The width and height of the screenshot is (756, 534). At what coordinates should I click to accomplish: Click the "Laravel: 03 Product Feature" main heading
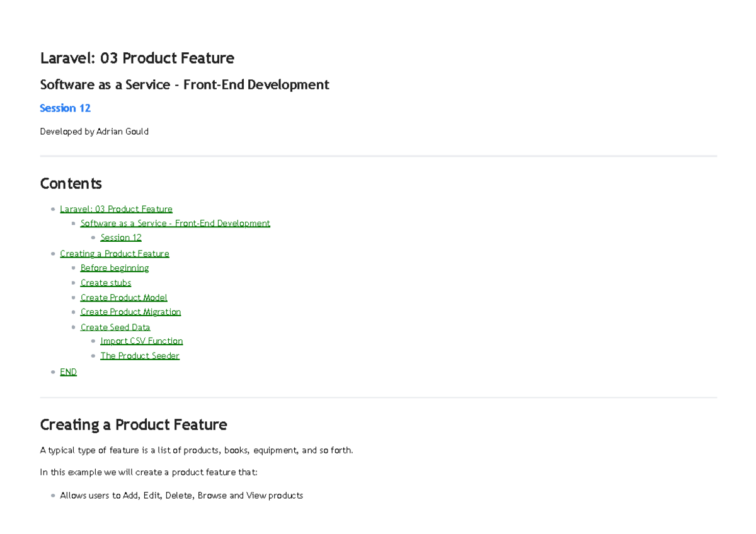click(x=137, y=58)
